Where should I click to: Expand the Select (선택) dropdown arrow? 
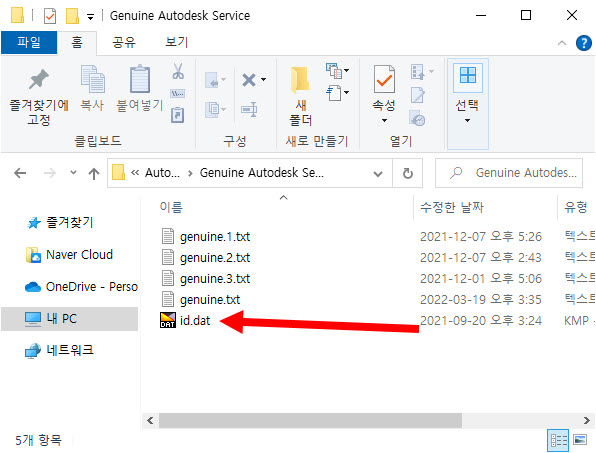click(x=468, y=120)
